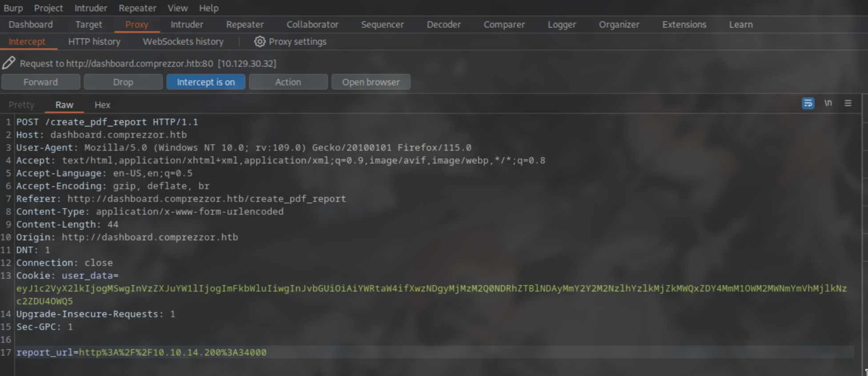
Task: Click the pencil edit icon beside the request target
Action: (8, 63)
